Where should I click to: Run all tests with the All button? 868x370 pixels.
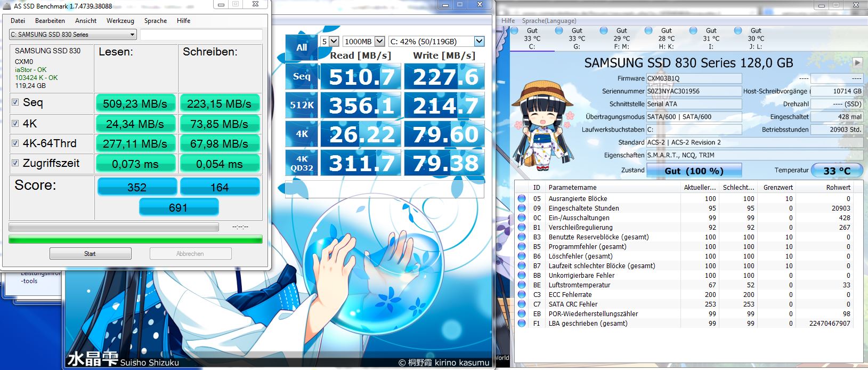(x=302, y=47)
